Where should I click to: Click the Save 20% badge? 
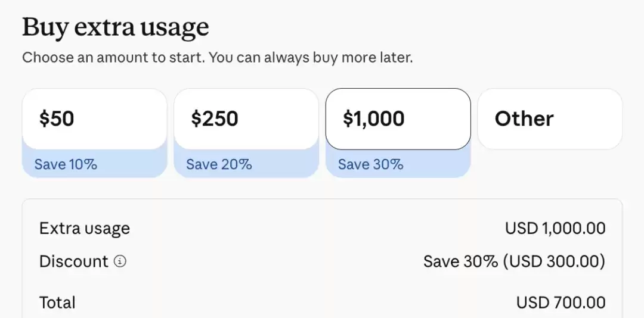point(219,164)
